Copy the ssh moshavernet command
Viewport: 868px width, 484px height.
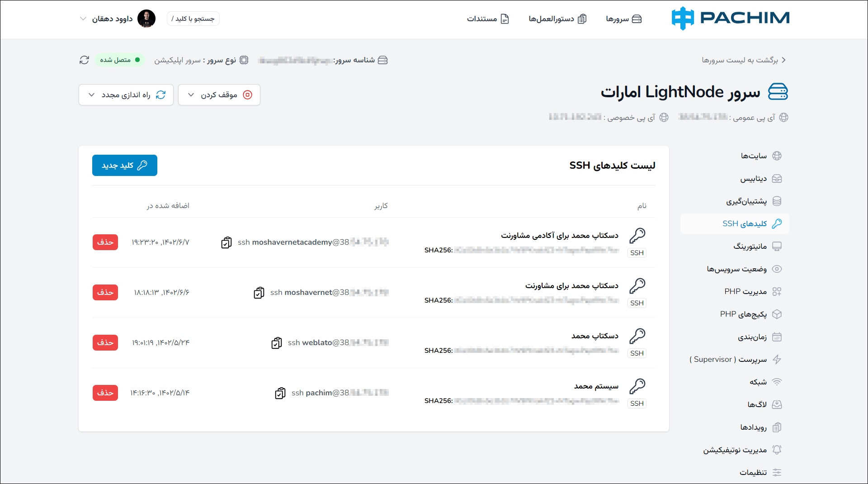[259, 293]
